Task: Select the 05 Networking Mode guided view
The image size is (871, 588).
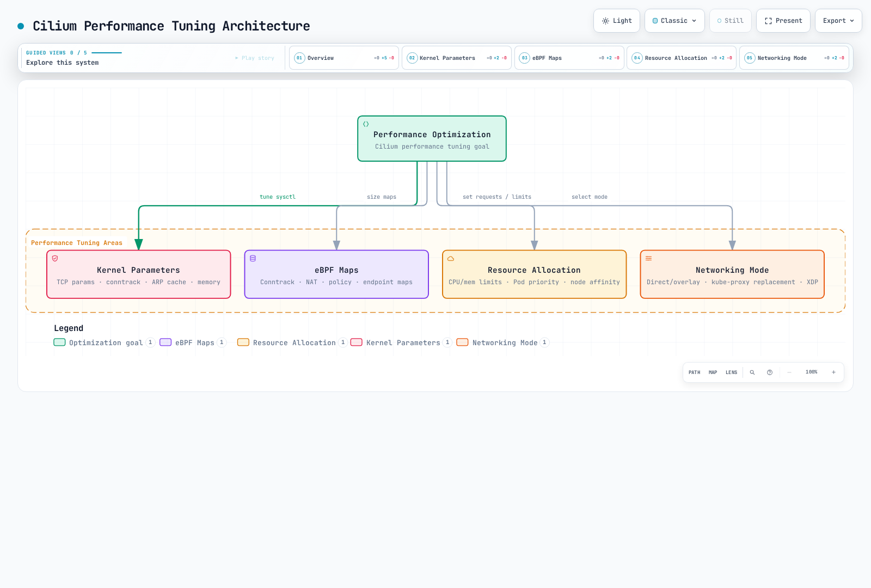Action: [794, 58]
